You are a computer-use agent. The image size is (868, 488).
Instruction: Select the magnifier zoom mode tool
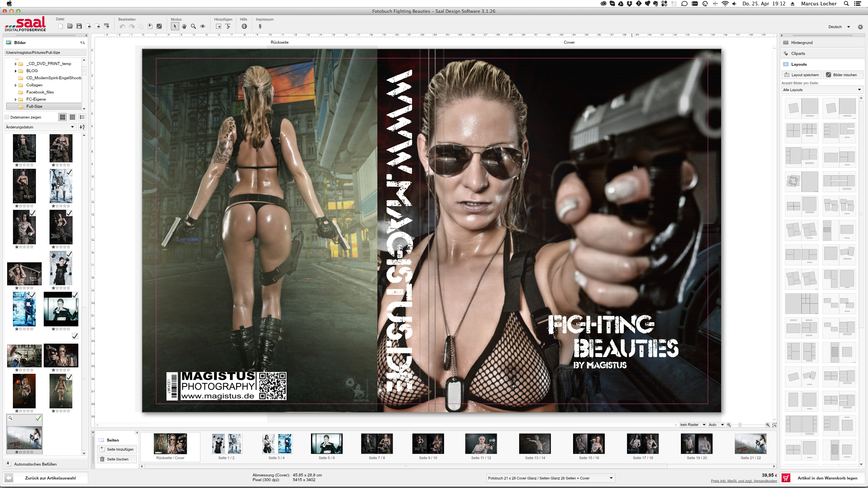[x=193, y=26]
